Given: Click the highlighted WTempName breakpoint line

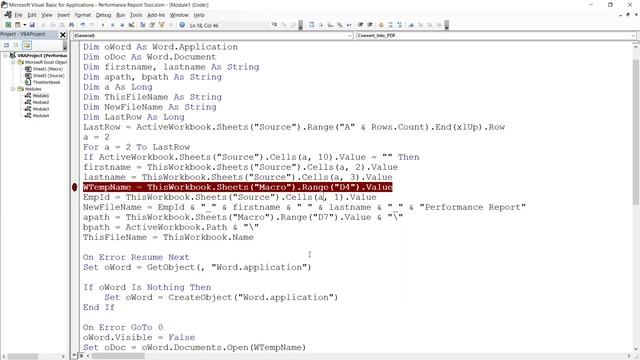Looking at the screenshot, I should coord(238,187).
